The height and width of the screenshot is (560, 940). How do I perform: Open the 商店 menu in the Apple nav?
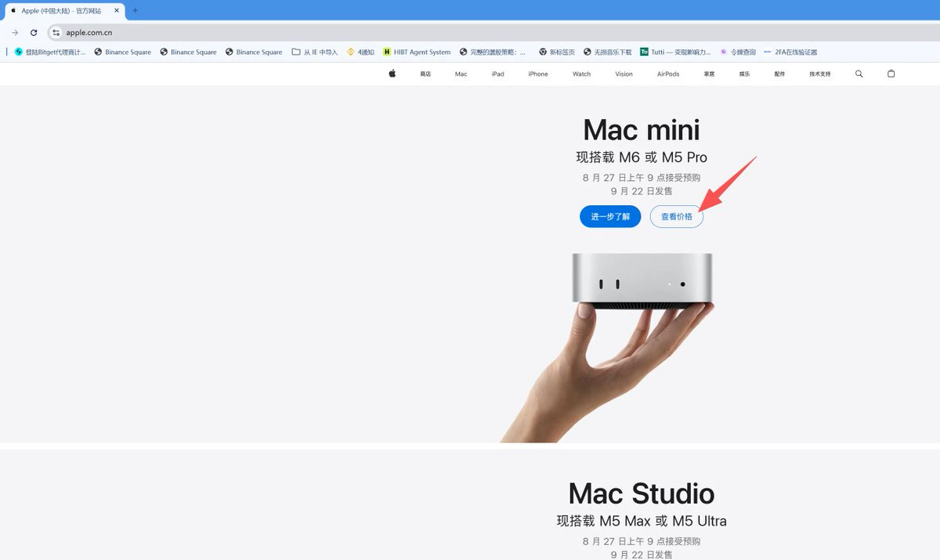[425, 74]
